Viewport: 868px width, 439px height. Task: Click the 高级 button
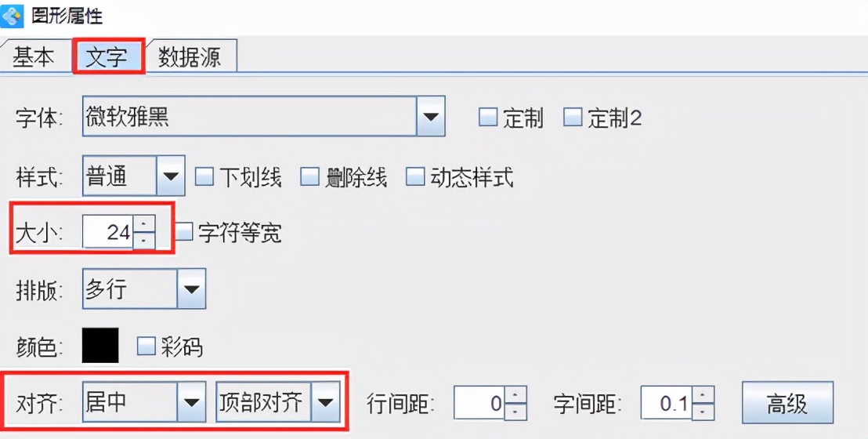coord(787,404)
